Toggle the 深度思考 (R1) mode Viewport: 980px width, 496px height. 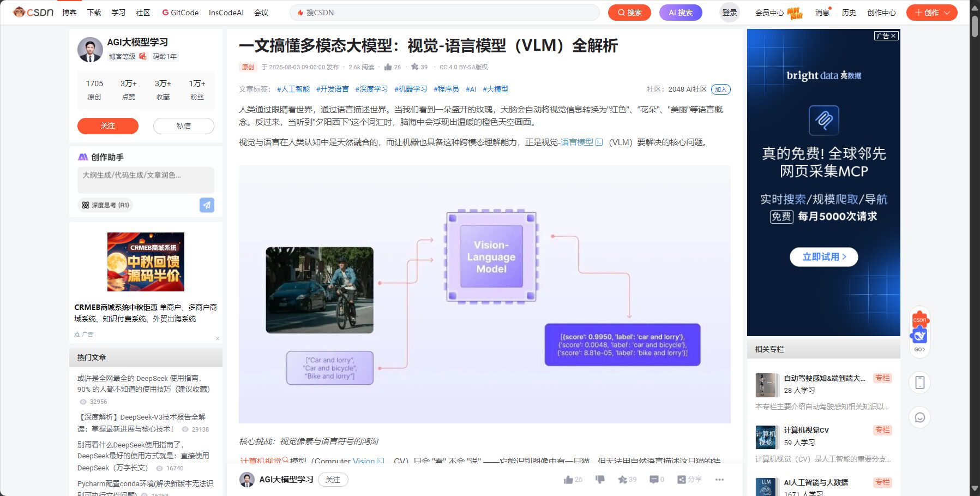[105, 205]
